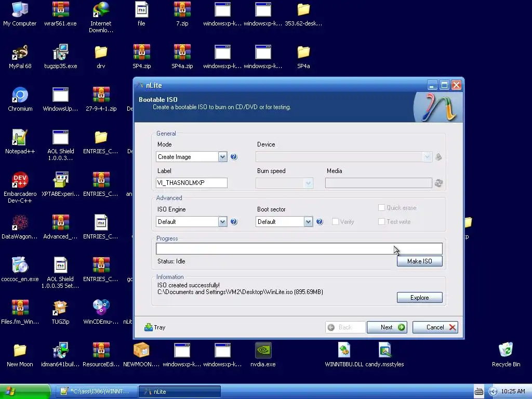Select the New Moon folder icon
Image resolution: width=532 pixels, height=399 pixels.
pos(20,355)
